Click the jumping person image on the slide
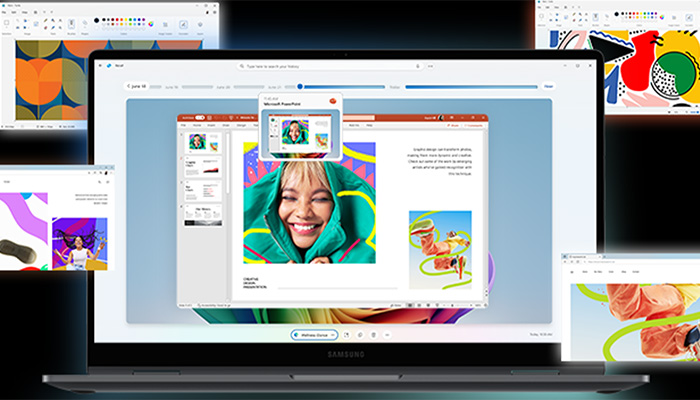Viewport: 700px width, 400px height. tap(440, 250)
